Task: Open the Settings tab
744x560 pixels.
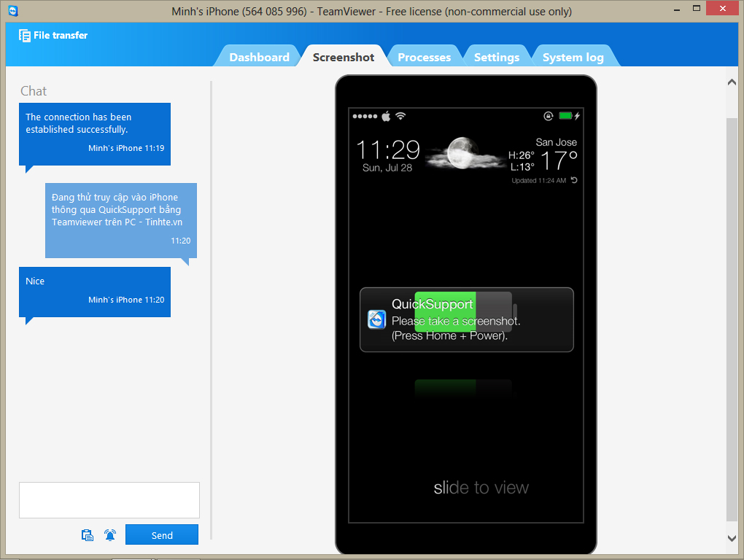Action: (496, 56)
